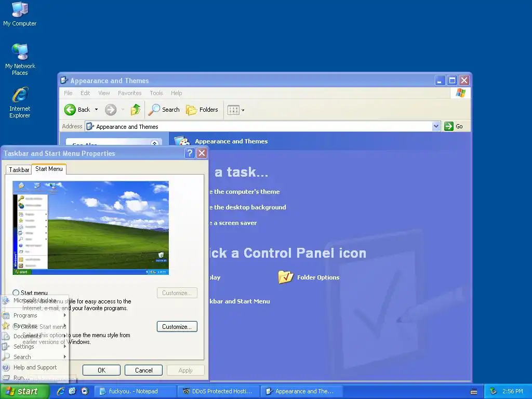Open My Computer desktop icon
532x399 pixels.
19,14
